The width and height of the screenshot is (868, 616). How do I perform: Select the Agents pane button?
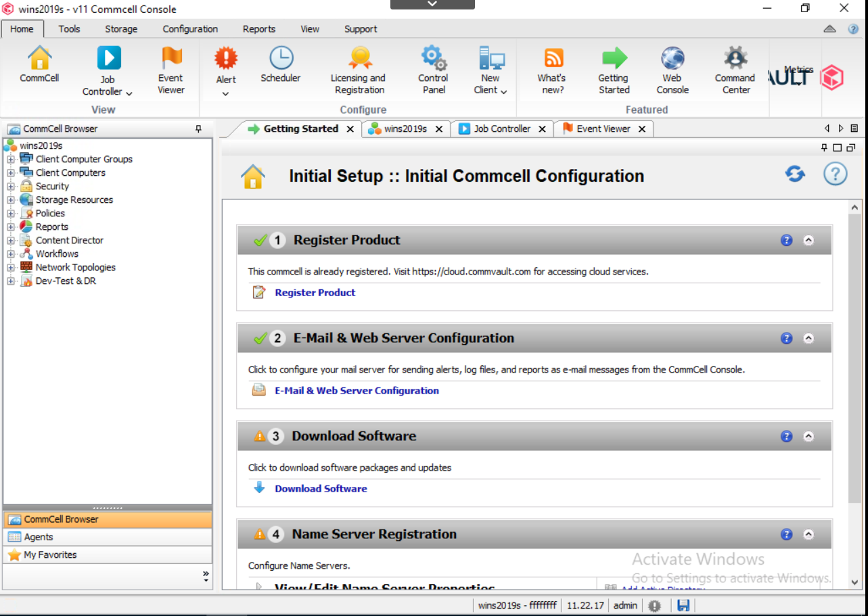(x=108, y=537)
